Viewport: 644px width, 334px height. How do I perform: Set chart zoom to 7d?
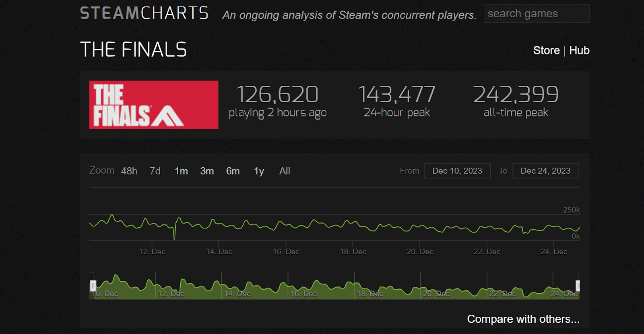(x=155, y=171)
